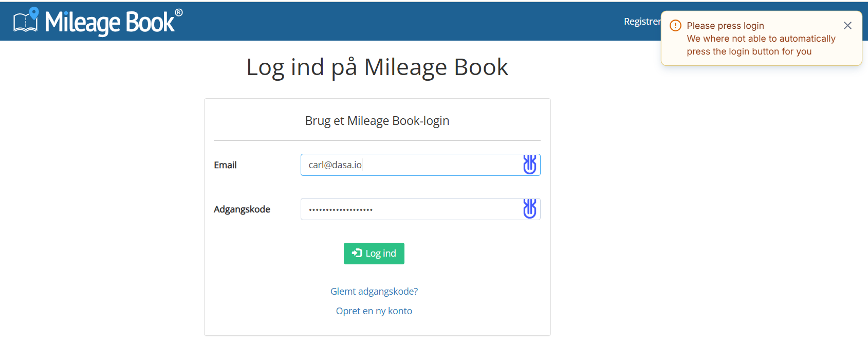Click the 'Brug et Mileage Book-login' text
The image size is (868, 360).
377,121
